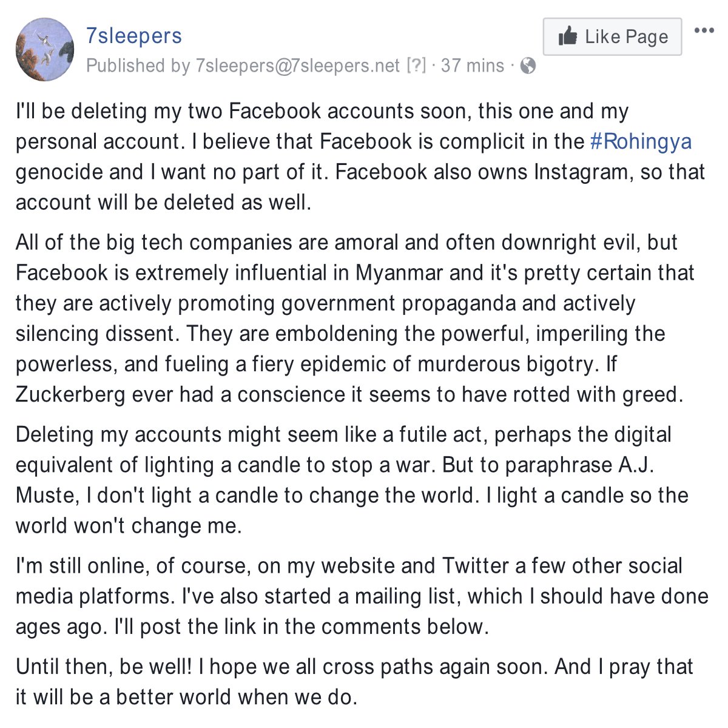728x728 pixels.
Task: Click the publisher email 7sleepers@7sleepers.net
Action: point(298,66)
